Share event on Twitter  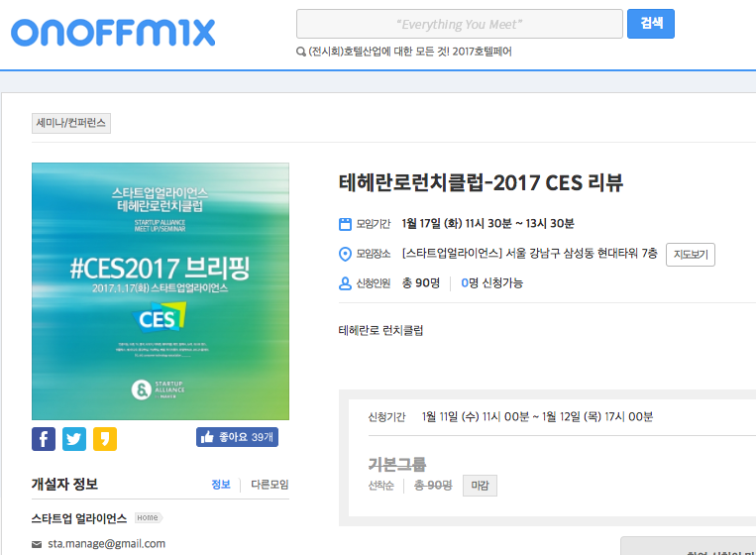(74, 438)
